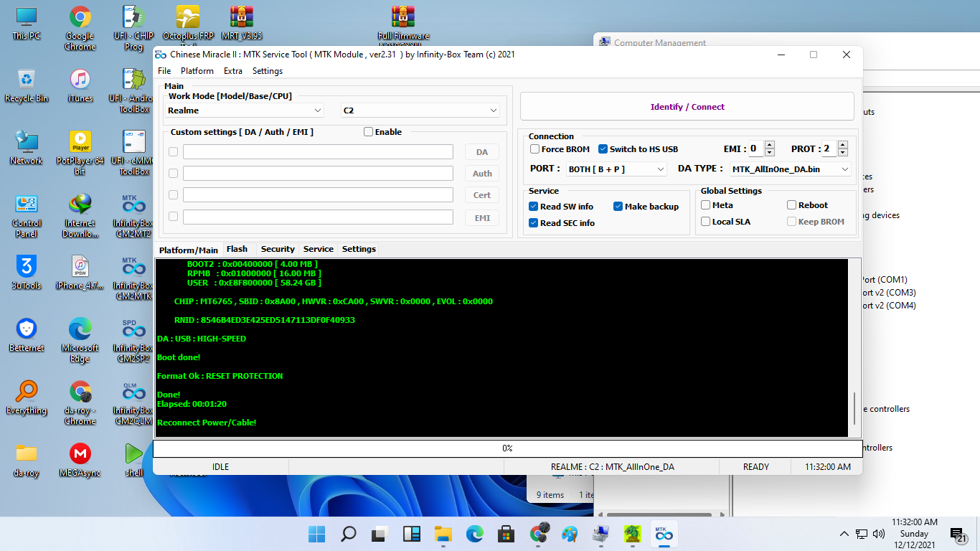
Task: Toggle Local SLA checkbox
Action: click(705, 222)
